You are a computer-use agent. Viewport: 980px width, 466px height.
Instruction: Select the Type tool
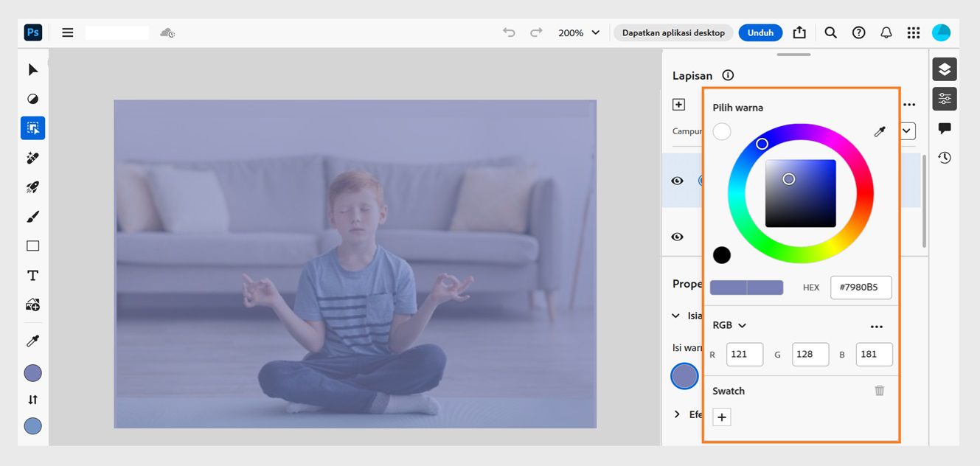click(x=32, y=276)
